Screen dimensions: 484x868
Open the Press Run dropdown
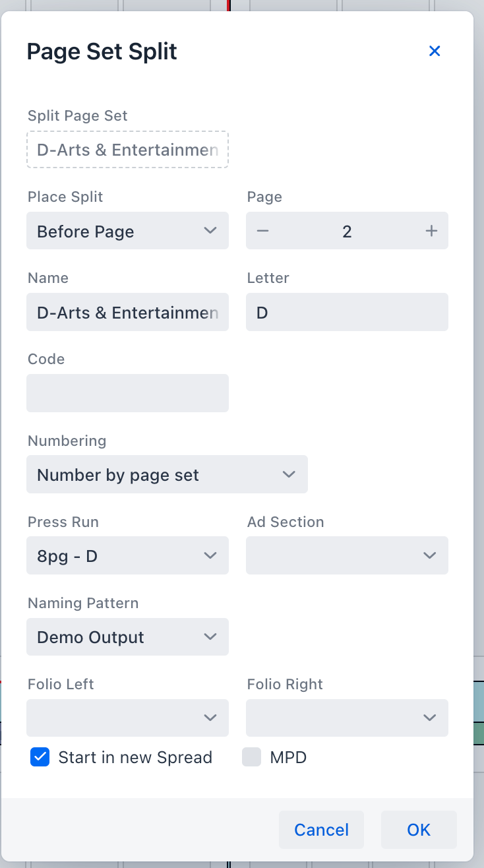click(x=127, y=556)
